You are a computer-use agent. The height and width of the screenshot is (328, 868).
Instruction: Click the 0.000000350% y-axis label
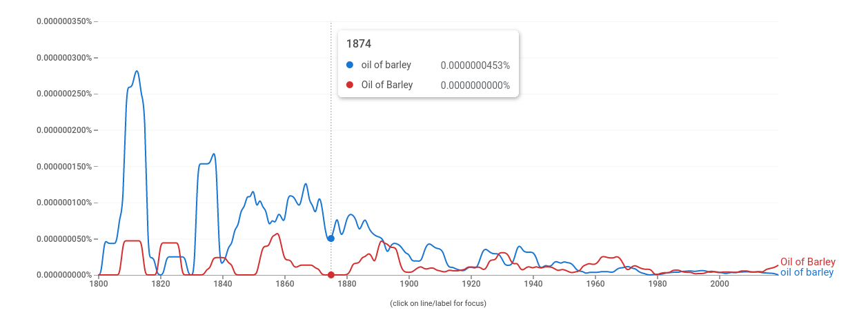(x=63, y=21)
